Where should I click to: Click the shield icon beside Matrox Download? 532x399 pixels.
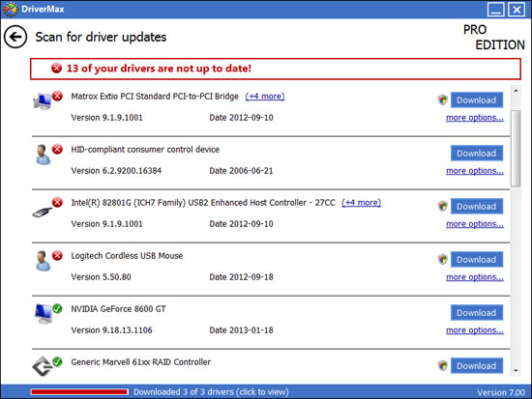tap(442, 100)
